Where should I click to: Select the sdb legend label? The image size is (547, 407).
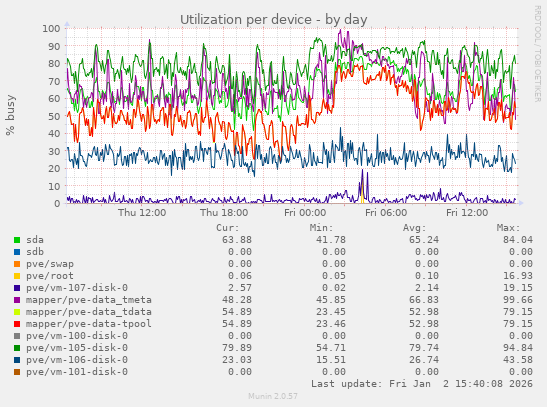tap(35, 252)
